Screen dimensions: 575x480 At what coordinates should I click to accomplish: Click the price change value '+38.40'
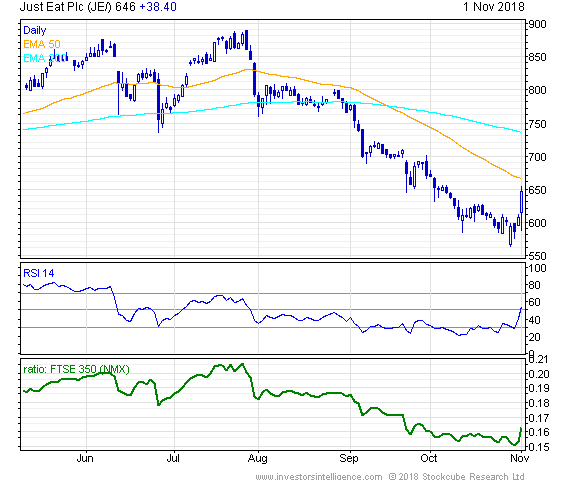(x=158, y=7)
